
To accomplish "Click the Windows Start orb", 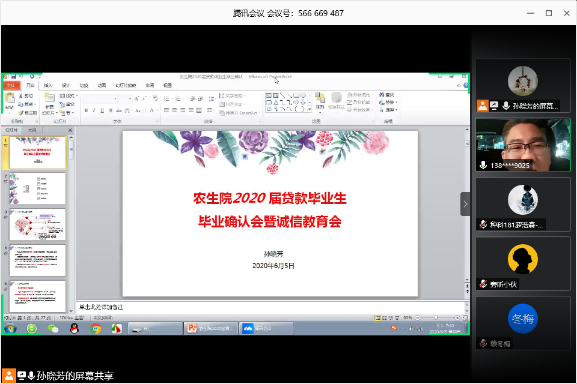I will [10, 328].
